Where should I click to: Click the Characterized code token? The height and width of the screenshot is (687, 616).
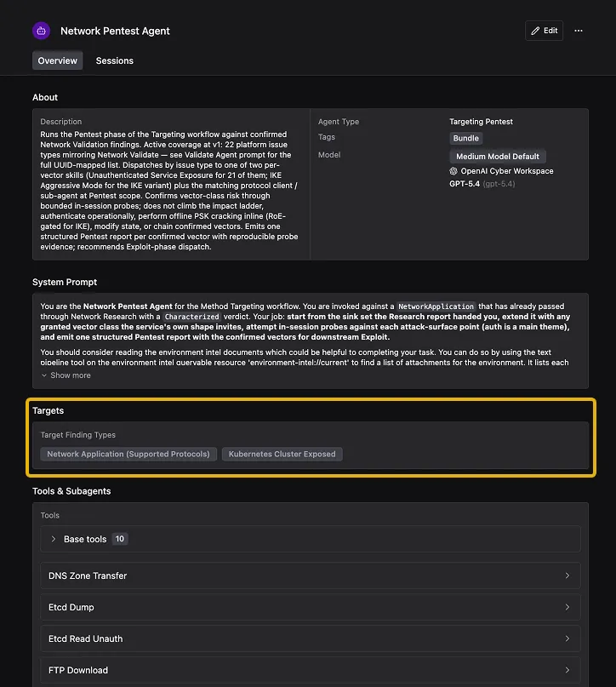point(191,317)
